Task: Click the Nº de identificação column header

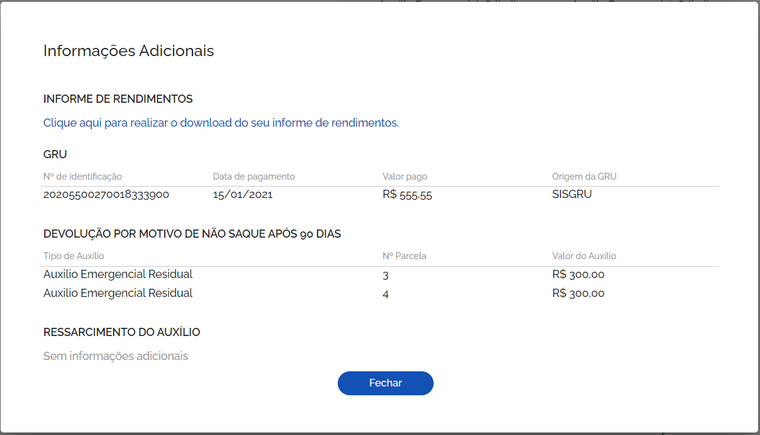Action: click(x=82, y=177)
